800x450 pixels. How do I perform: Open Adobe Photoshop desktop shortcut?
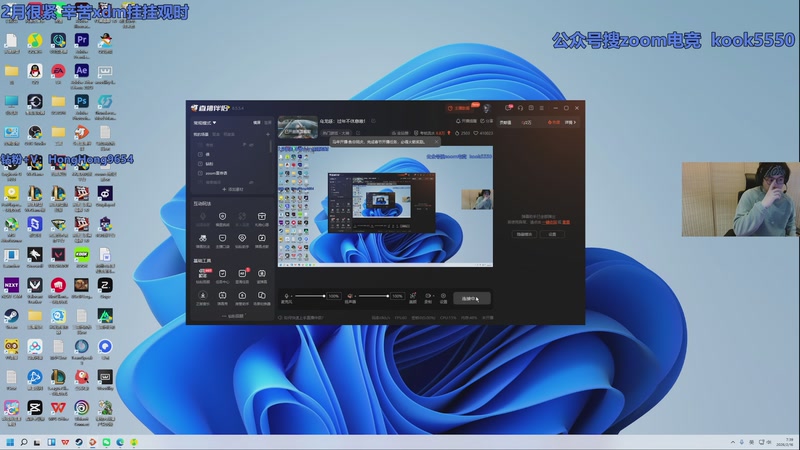(x=81, y=102)
